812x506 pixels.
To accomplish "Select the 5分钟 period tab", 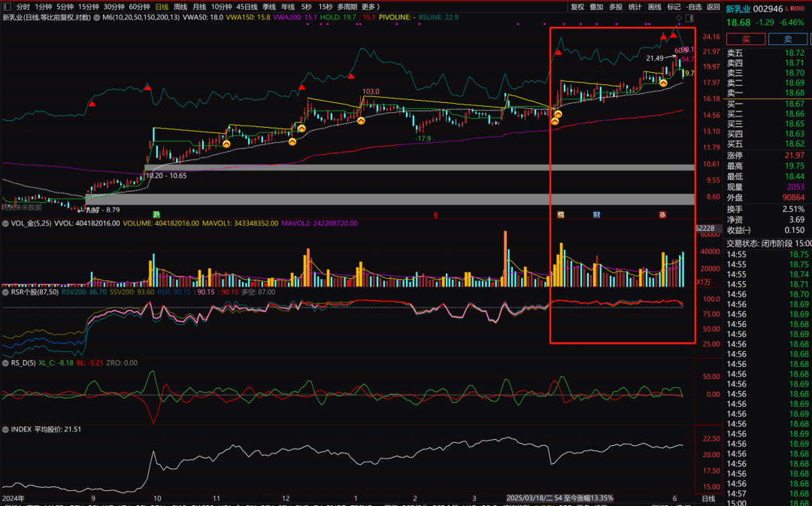I will pos(65,7).
